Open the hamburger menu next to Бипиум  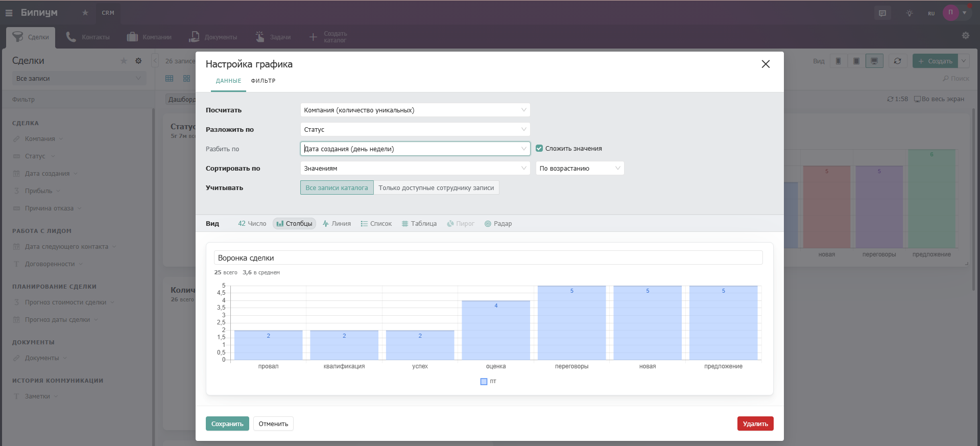click(x=9, y=13)
